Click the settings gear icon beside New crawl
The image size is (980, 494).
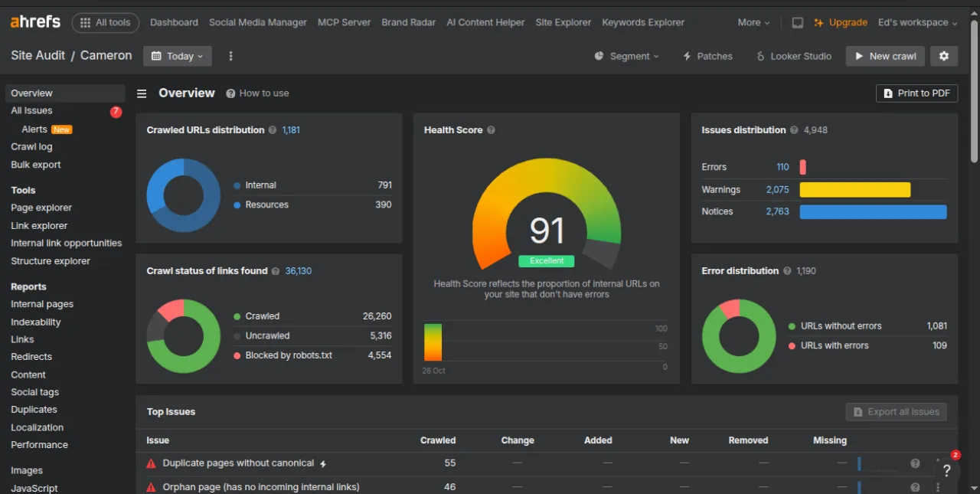[943, 56]
